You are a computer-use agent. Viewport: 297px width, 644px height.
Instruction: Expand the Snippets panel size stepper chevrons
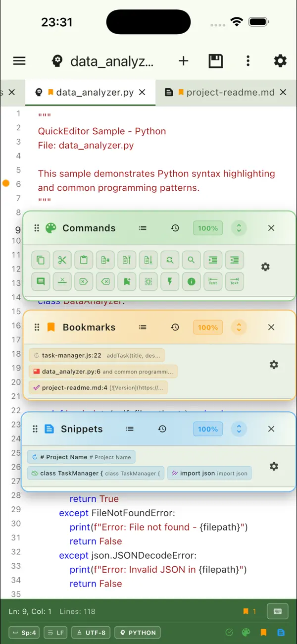[x=239, y=429]
